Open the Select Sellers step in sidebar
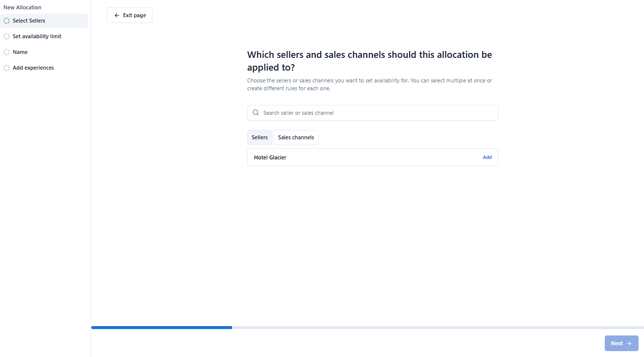 click(x=29, y=21)
